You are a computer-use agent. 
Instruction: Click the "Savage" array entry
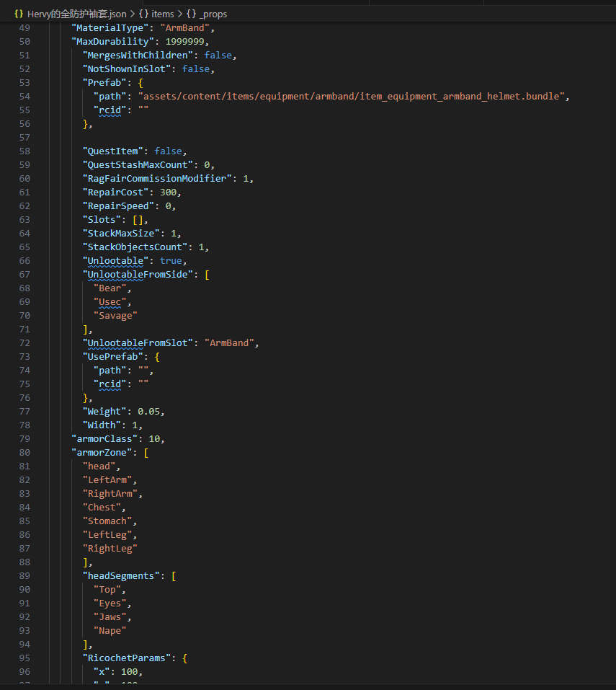pyautogui.click(x=115, y=315)
